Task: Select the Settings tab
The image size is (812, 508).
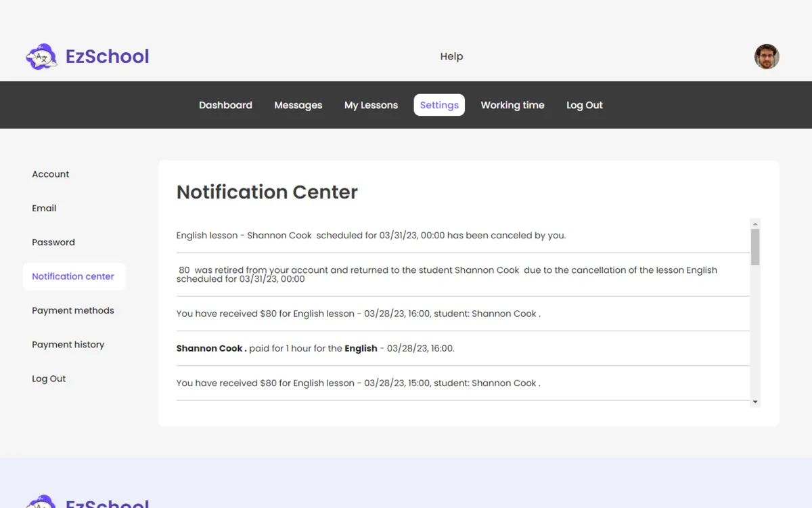Action: [439, 105]
